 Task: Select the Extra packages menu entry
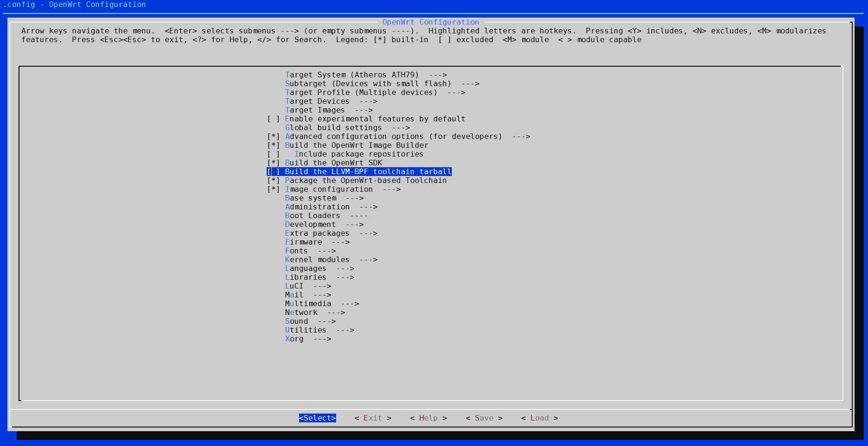(331, 233)
